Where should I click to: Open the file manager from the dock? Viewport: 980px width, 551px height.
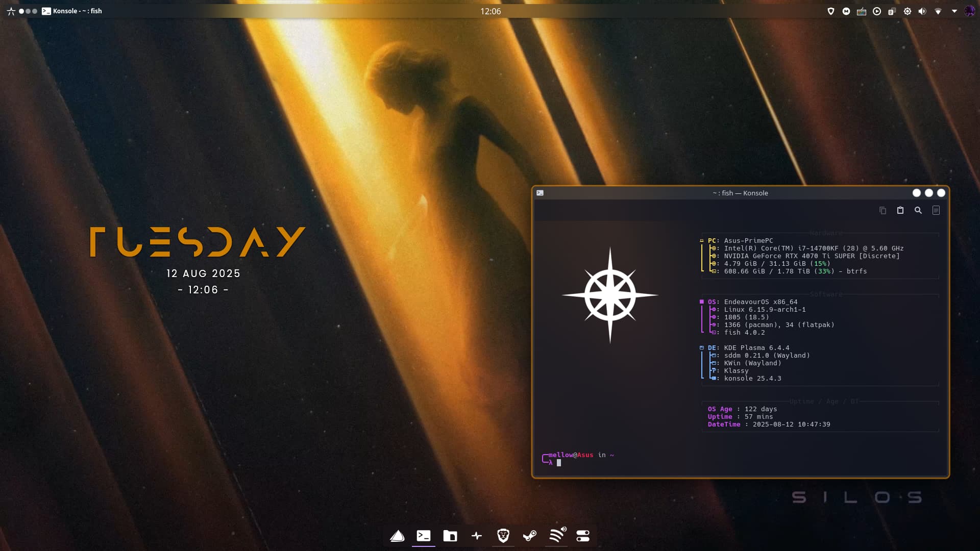[x=450, y=536]
